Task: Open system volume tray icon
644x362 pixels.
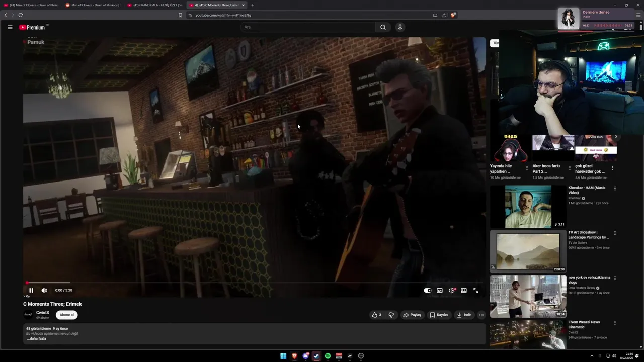Action: pos(614,356)
